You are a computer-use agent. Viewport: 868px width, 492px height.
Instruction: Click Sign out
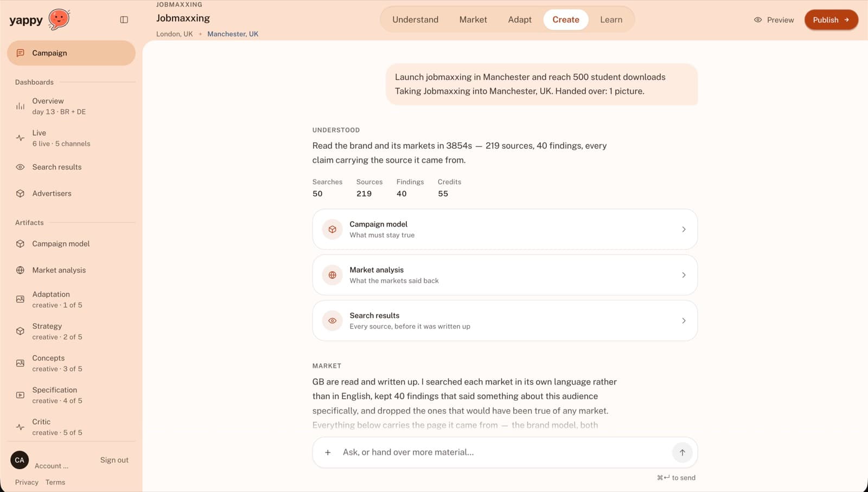coord(114,460)
